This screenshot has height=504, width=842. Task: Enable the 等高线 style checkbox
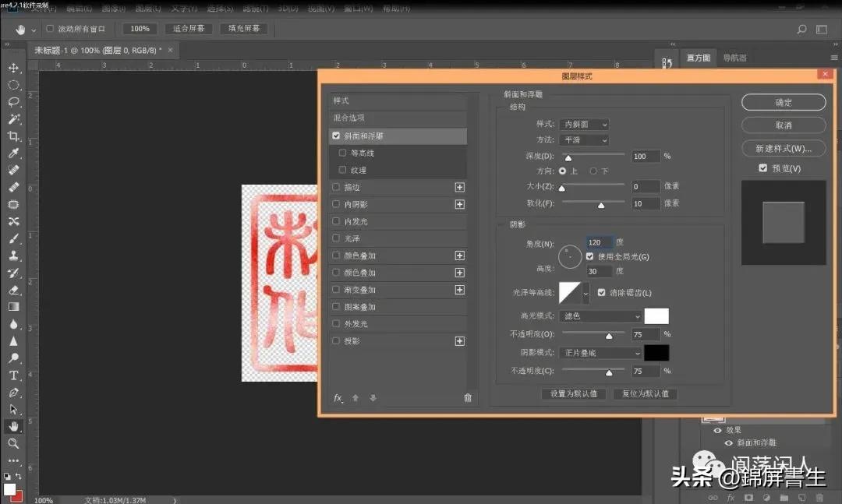tap(342, 152)
